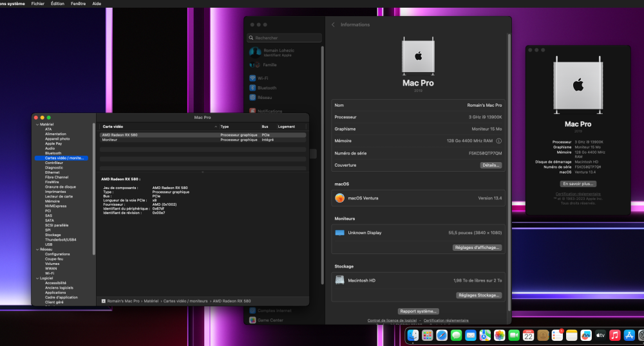
Task: Launch Safari from the Dock
Action: 442,335
